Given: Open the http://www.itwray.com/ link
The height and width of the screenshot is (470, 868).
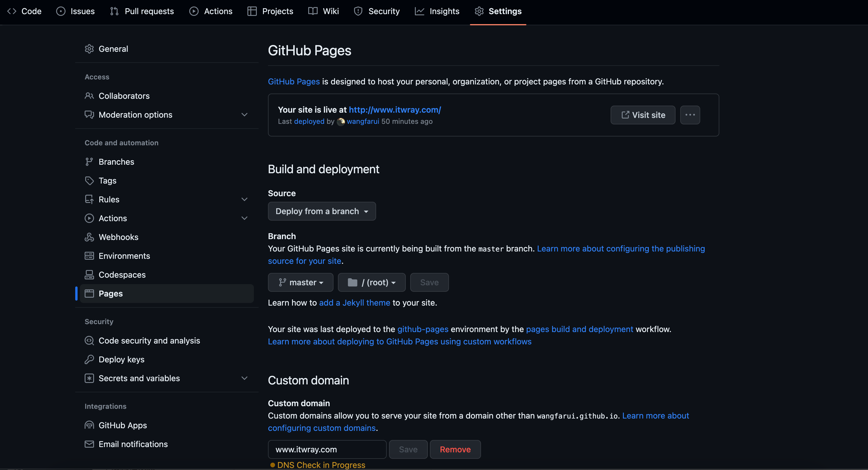Looking at the screenshot, I should click(395, 110).
